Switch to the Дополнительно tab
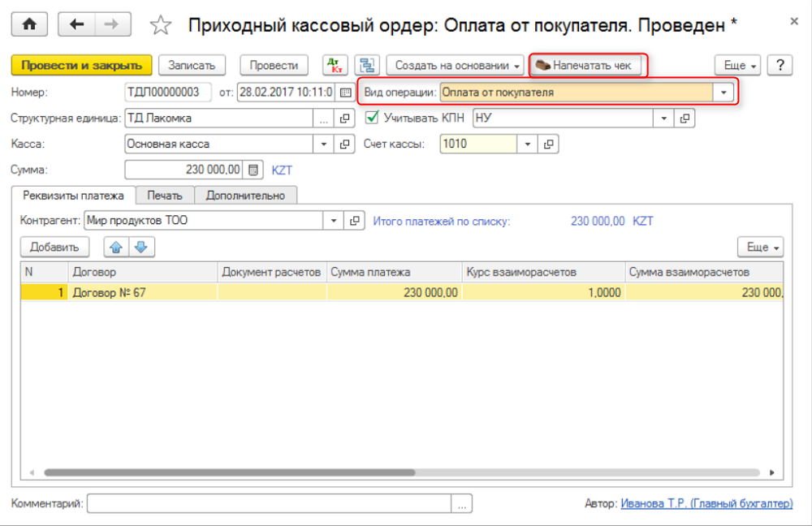812x526 pixels. (245, 195)
